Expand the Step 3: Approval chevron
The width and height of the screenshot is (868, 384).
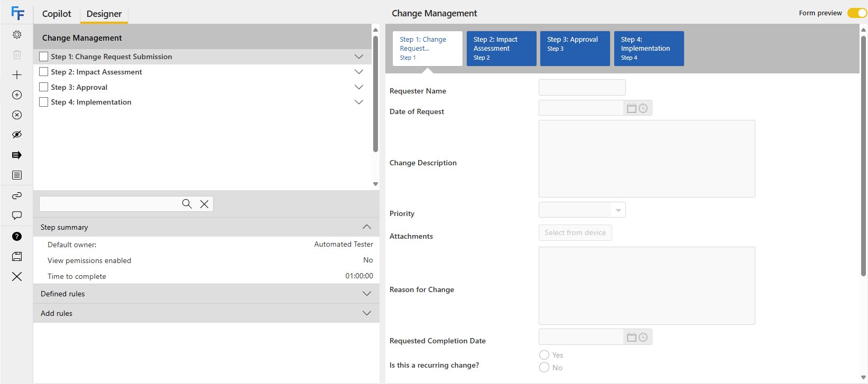pyautogui.click(x=359, y=87)
